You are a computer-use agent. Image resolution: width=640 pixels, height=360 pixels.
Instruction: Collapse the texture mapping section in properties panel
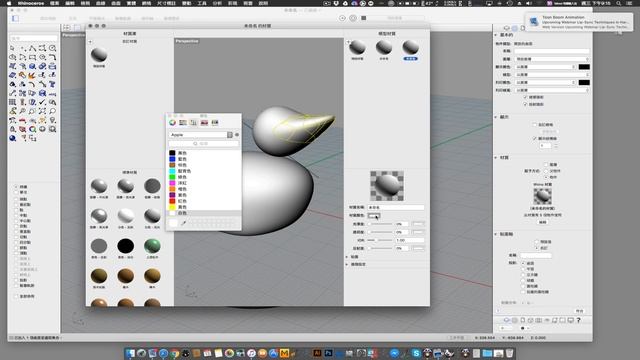point(496,234)
